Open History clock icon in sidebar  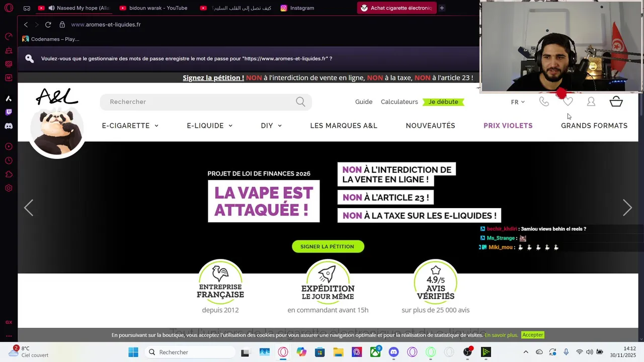point(9,160)
